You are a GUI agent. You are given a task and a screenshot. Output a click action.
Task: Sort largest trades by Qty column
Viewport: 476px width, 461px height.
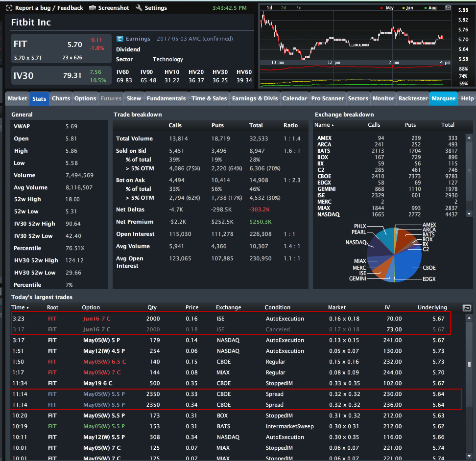coord(152,307)
